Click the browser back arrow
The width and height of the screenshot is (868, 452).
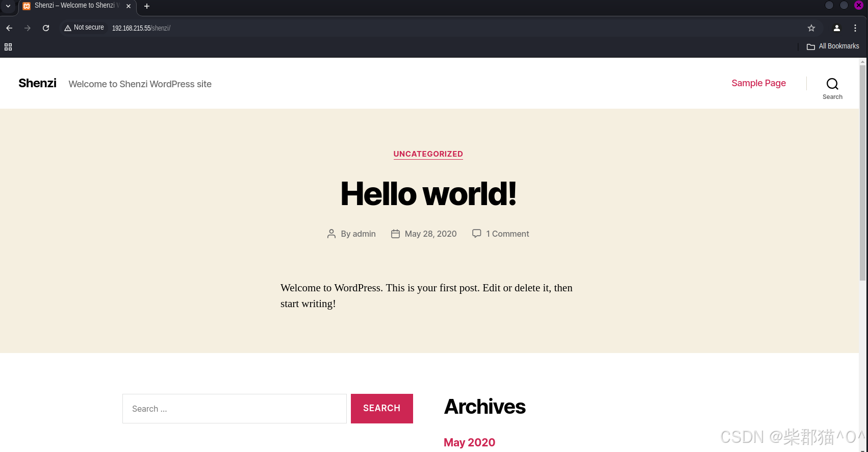click(x=9, y=28)
